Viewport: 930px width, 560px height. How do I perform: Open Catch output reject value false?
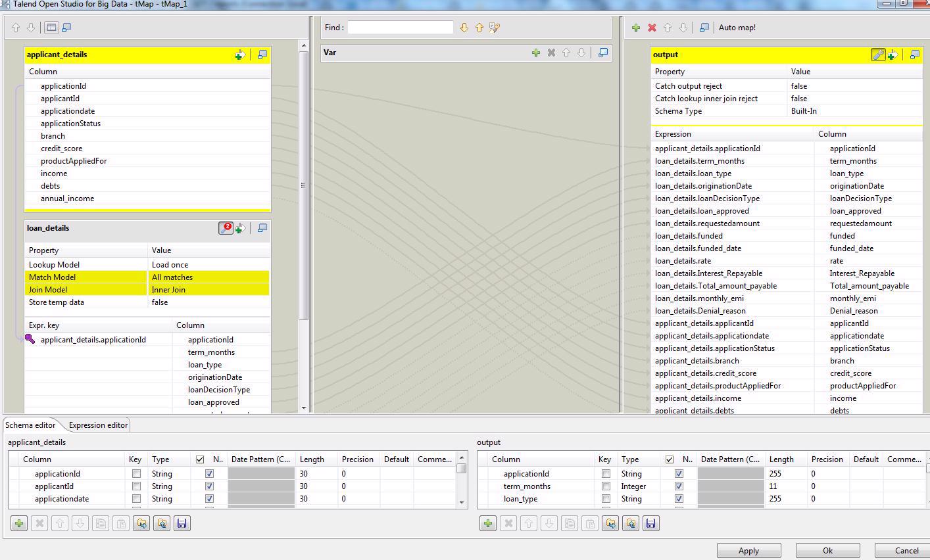[855, 86]
